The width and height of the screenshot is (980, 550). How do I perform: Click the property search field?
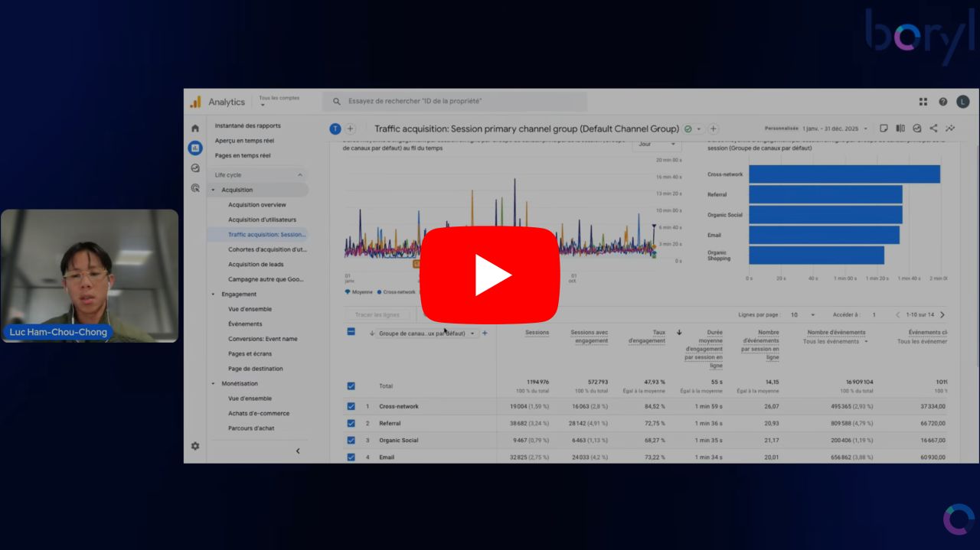(x=455, y=101)
